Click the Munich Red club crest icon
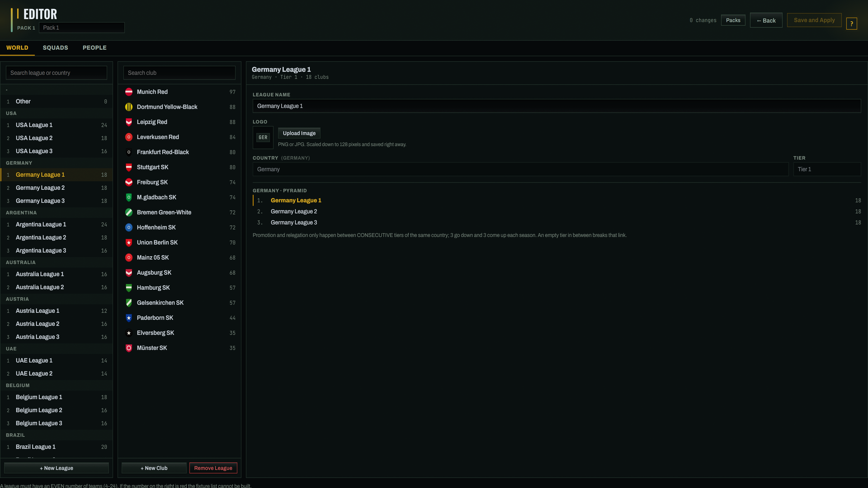Screen dimensions: 868x488 [129, 92]
